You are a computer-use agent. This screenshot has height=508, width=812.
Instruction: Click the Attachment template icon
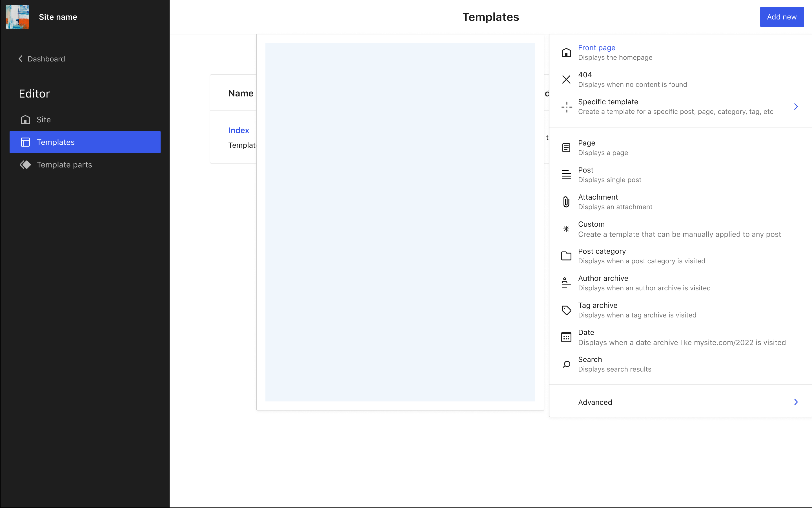[x=566, y=202]
